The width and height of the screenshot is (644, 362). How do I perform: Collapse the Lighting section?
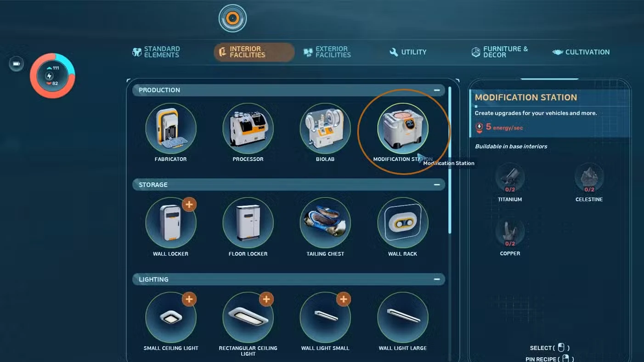coord(437,279)
